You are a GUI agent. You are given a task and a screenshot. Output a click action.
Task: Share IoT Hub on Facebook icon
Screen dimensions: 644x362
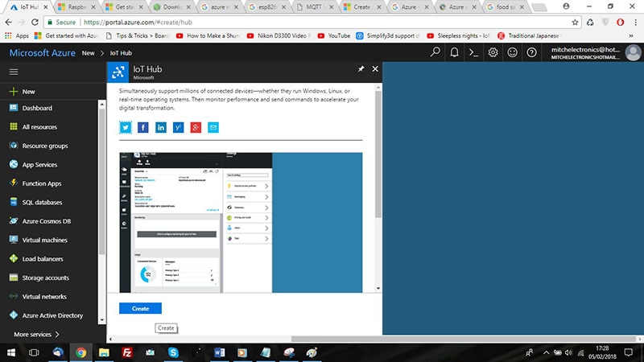coord(143,127)
